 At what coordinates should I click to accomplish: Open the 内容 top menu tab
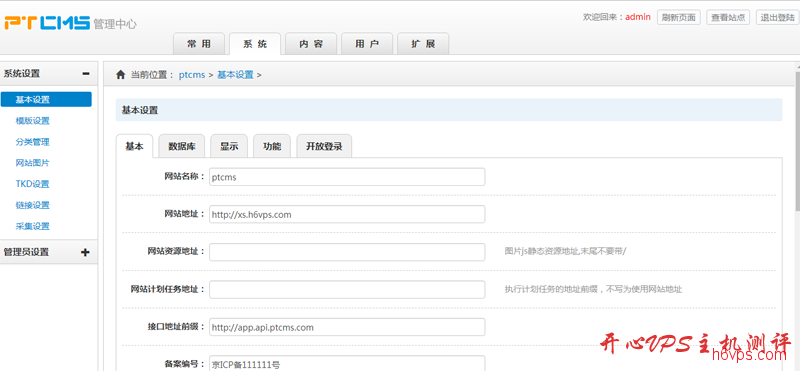pos(311,44)
